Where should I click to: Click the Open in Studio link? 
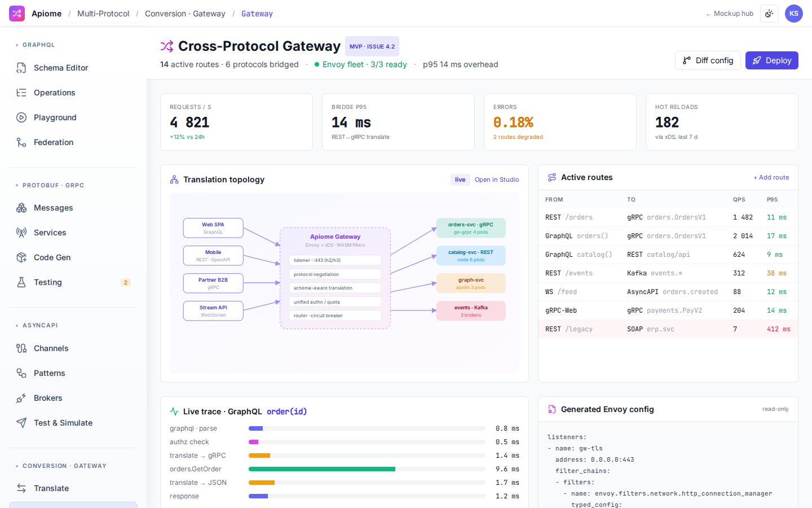pos(497,179)
